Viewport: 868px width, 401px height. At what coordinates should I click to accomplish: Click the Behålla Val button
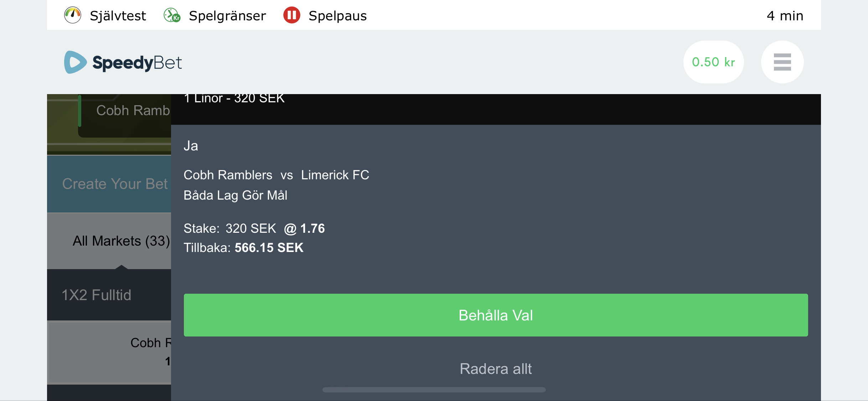point(496,315)
